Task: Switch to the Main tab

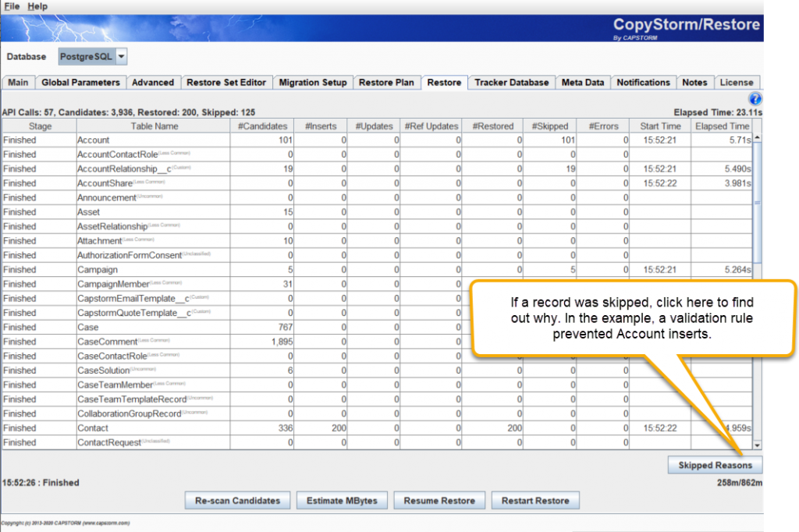Action: click(19, 83)
